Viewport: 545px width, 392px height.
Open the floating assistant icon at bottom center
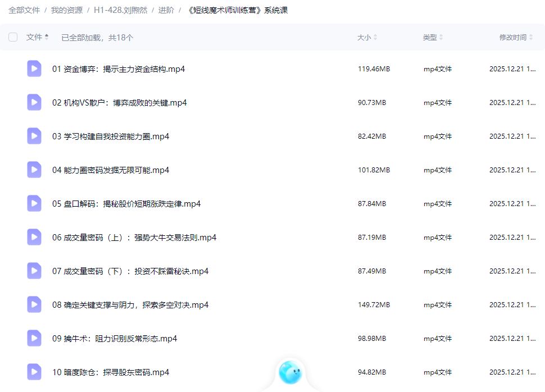point(290,372)
